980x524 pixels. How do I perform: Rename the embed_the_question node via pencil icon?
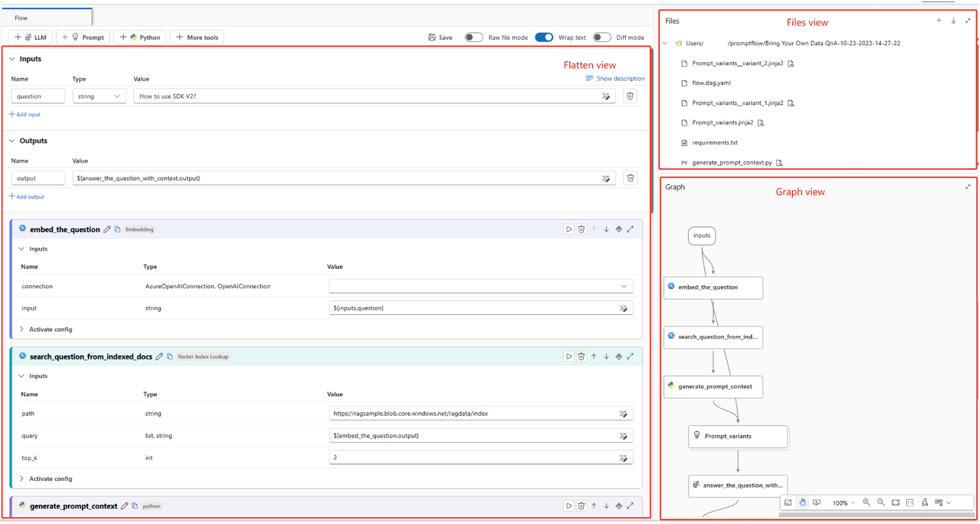[x=107, y=229]
